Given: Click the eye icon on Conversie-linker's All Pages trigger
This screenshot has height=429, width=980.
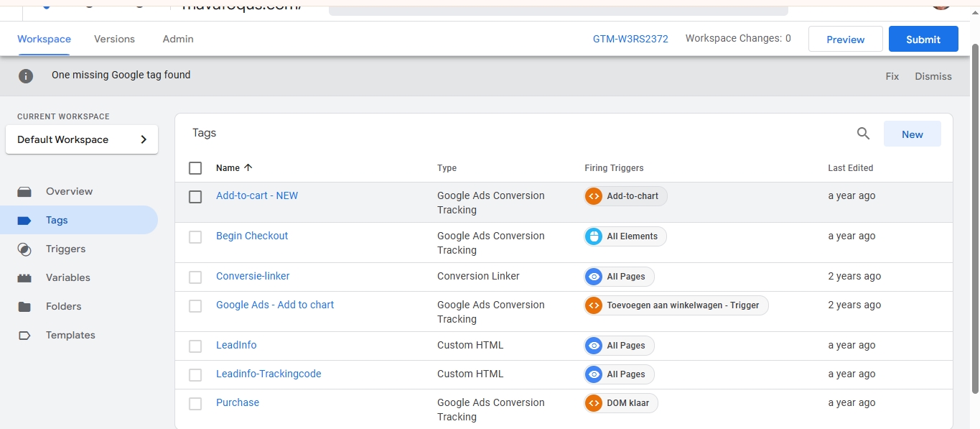Looking at the screenshot, I should (594, 277).
